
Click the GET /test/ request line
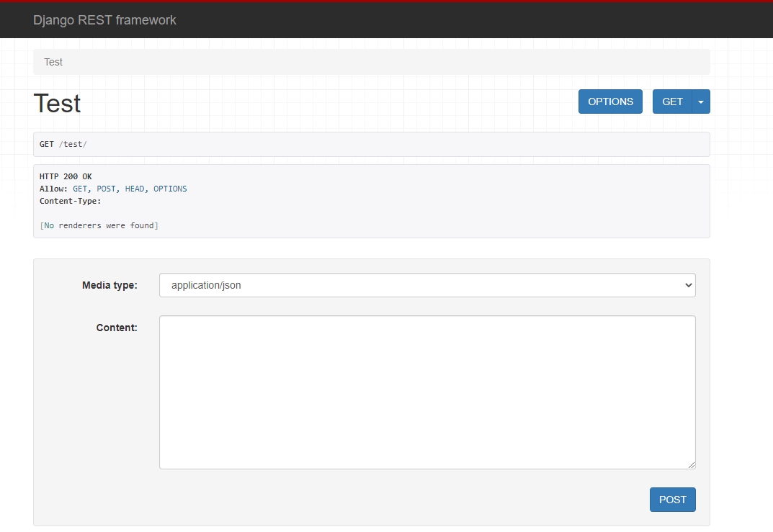(63, 144)
